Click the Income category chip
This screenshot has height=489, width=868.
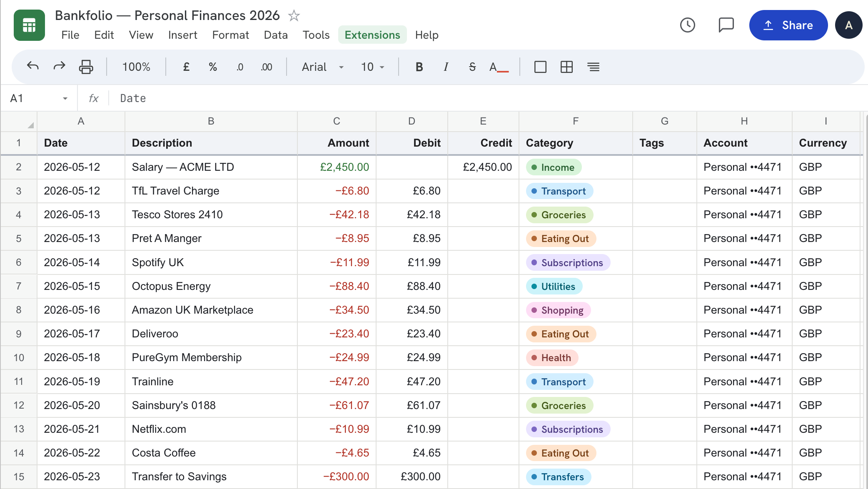tap(554, 167)
